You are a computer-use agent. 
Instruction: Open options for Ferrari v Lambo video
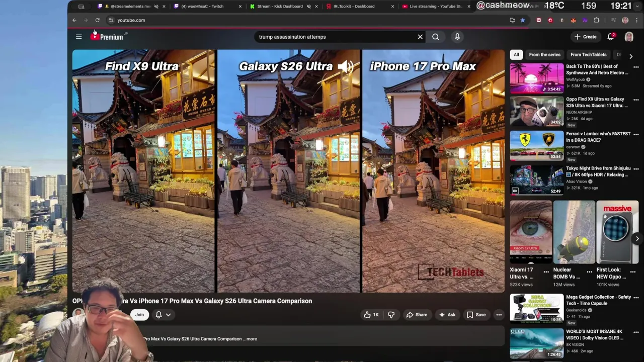[636, 134]
